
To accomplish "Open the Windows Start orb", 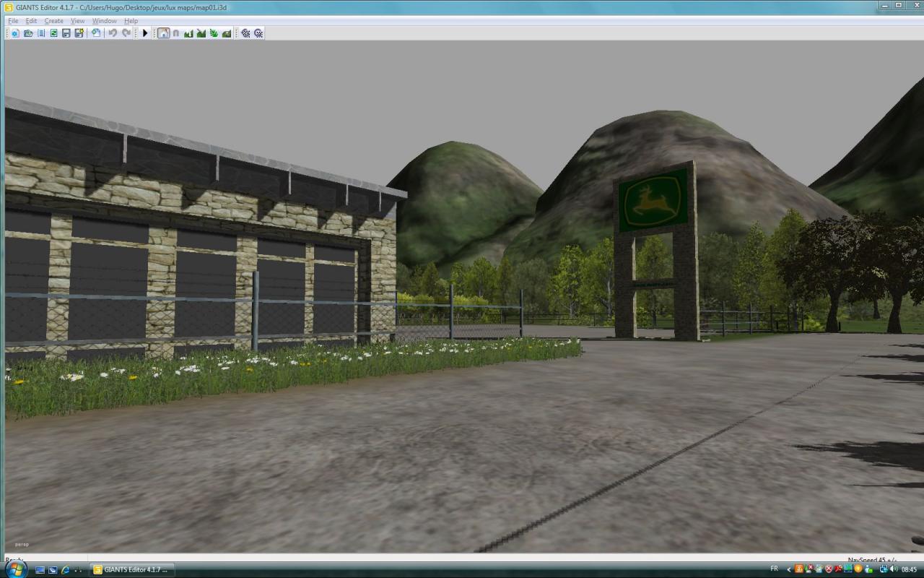I will click(x=15, y=569).
